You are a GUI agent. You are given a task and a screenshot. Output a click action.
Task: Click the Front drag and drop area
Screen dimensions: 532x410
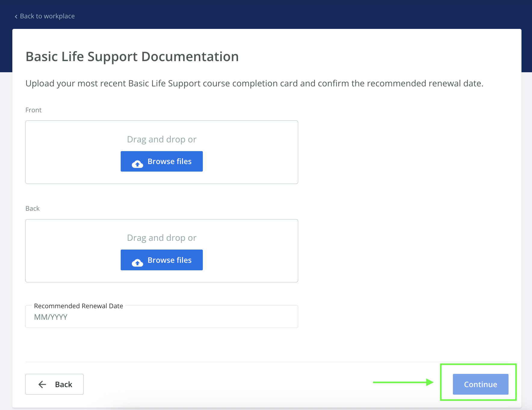[x=162, y=152]
